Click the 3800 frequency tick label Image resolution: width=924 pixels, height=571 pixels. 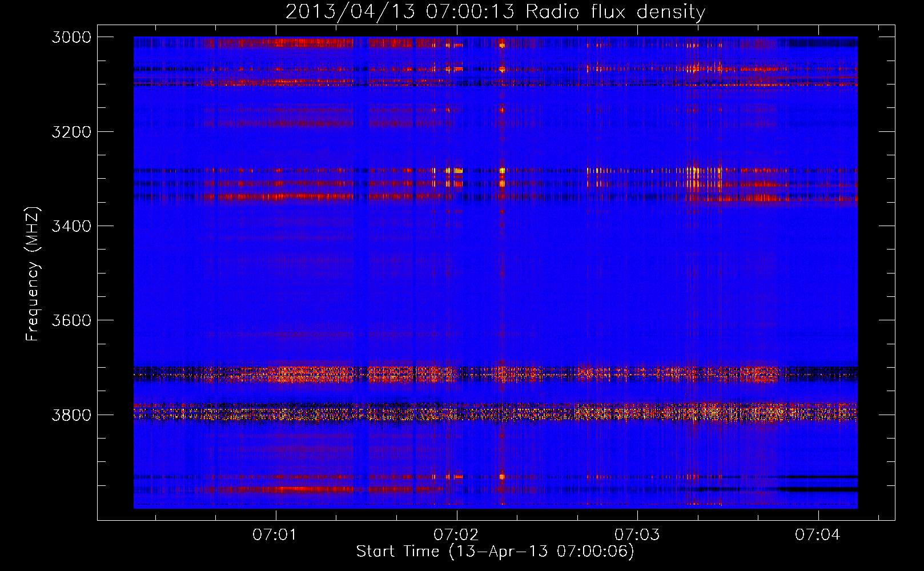(x=71, y=415)
